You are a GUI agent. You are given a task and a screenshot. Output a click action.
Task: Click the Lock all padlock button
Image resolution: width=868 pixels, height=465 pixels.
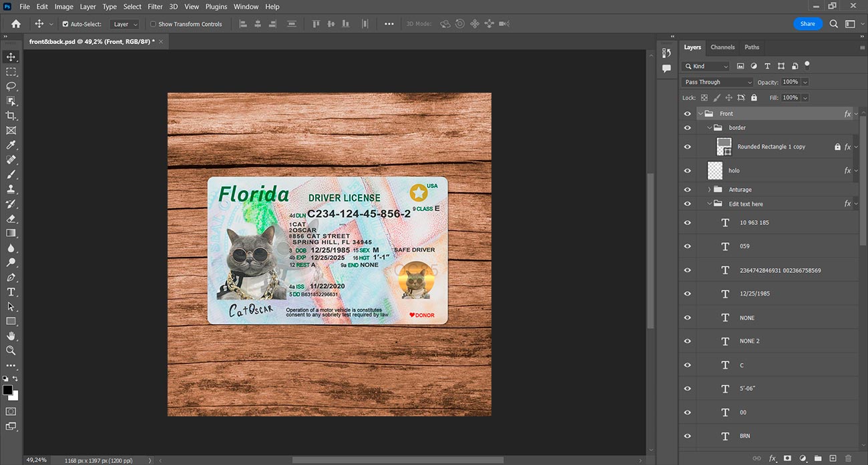click(x=754, y=97)
